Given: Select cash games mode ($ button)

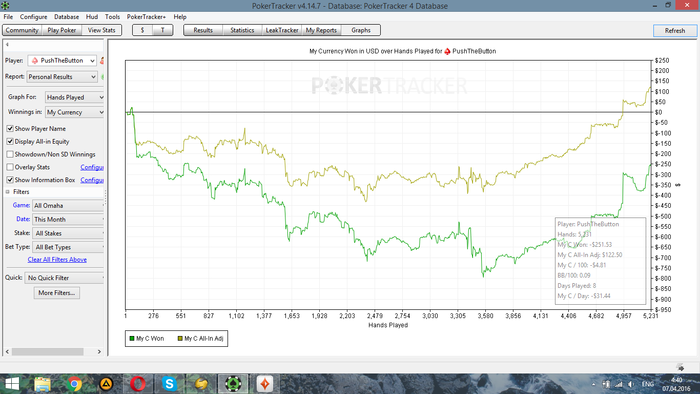Looking at the screenshot, I should click(142, 30).
